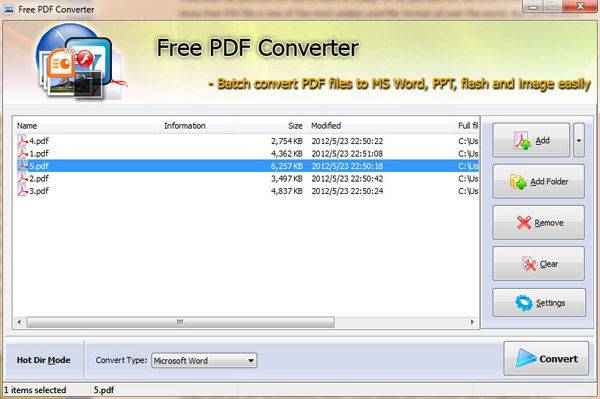Click the PDF icon beside 4.pdf
This screenshot has width=600, height=399.
[x=23, y=140]
